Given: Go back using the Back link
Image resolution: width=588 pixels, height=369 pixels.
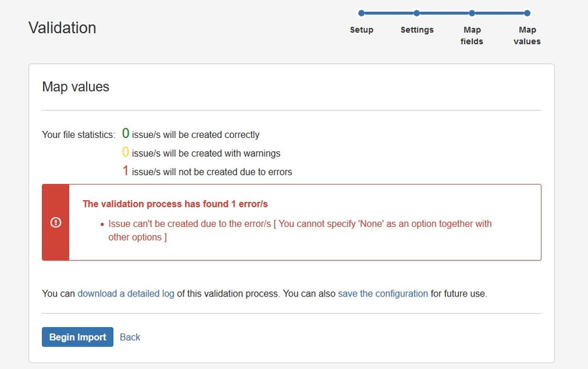Looking at the screenshot, I should tap(130, 337).
